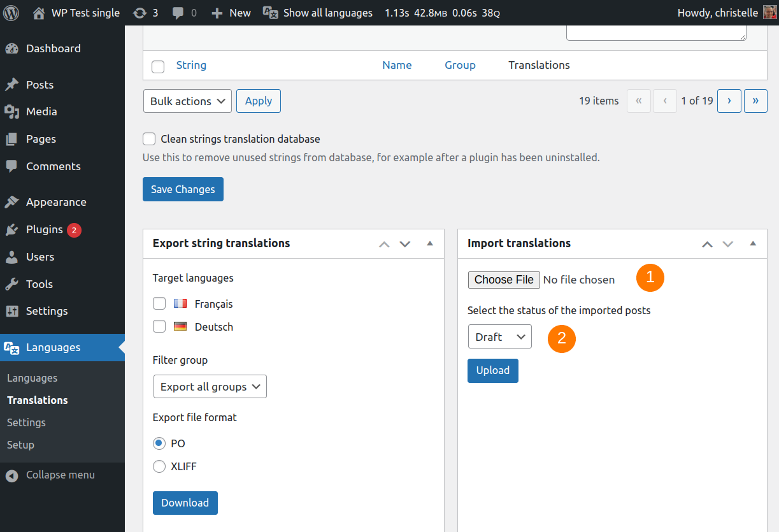Move Import translations panel up
Image resolution: width=779 pixels, height=532 pixels.
(x=707, y=244)
